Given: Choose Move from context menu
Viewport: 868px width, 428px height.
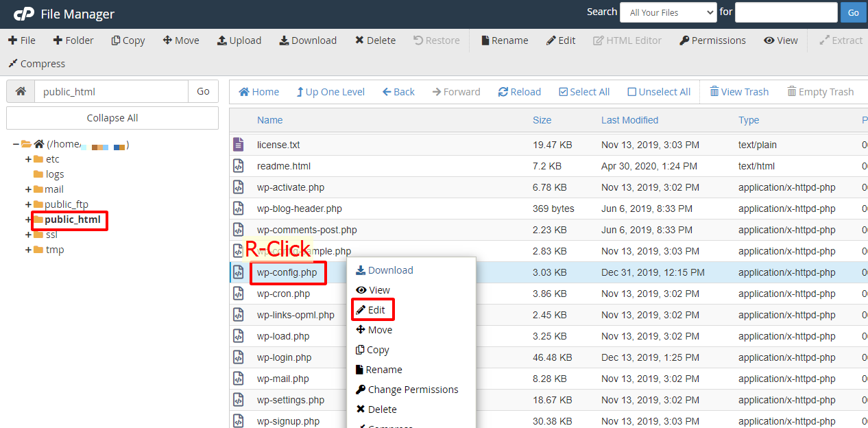Looking at the screenshot, I should click(x=374, y=330).
